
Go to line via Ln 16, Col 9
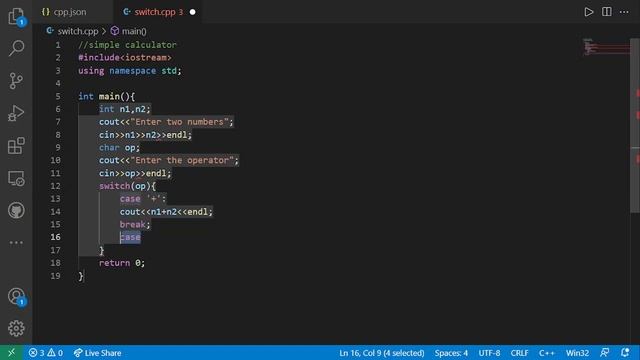382,353
